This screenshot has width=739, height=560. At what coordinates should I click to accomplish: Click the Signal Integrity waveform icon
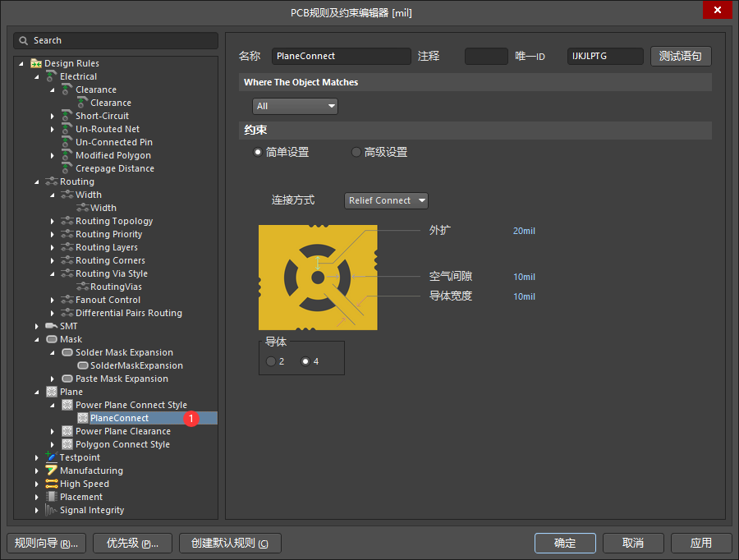[51, 510]
